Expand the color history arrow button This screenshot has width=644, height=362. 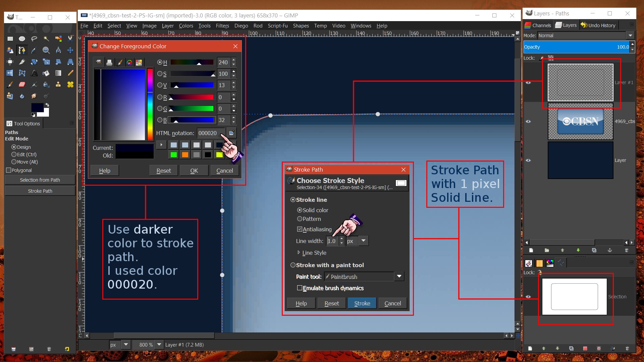tap(161, 145)
